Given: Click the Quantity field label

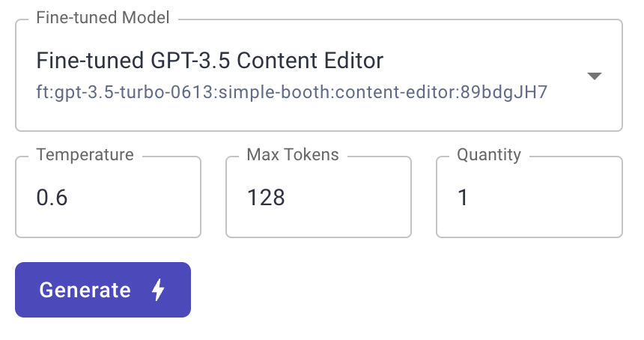Looking at the screenshot, I should 489,155.
